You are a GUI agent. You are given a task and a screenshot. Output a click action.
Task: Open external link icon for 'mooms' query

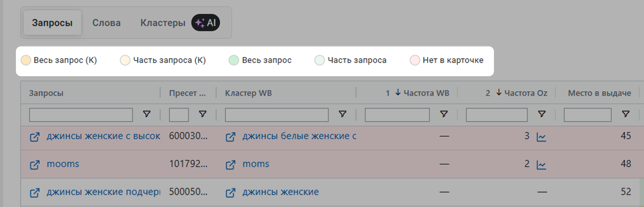[x=35, y=165]
